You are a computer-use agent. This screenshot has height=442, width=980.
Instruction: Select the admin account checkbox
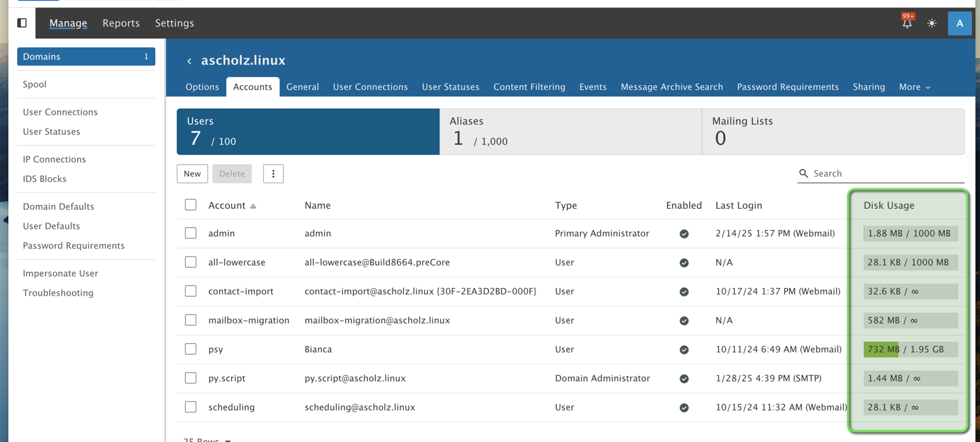191,233
